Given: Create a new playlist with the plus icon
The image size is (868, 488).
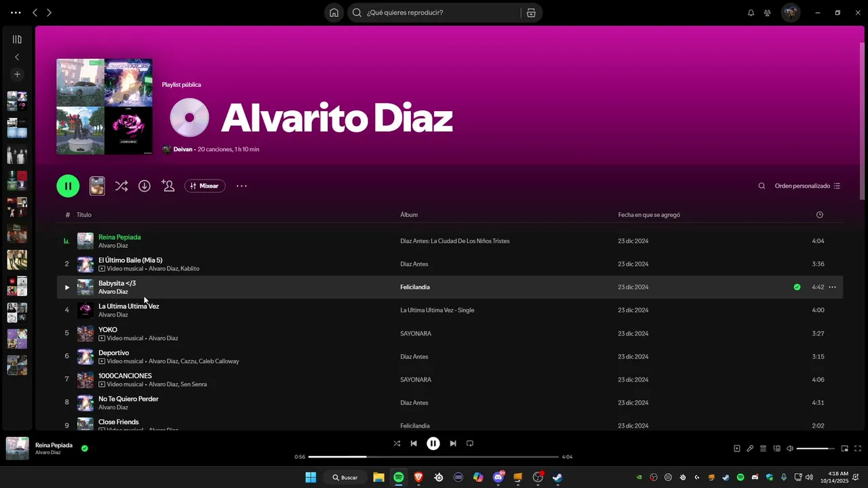Looking at the screenshot, I should [x=17, y=74].
